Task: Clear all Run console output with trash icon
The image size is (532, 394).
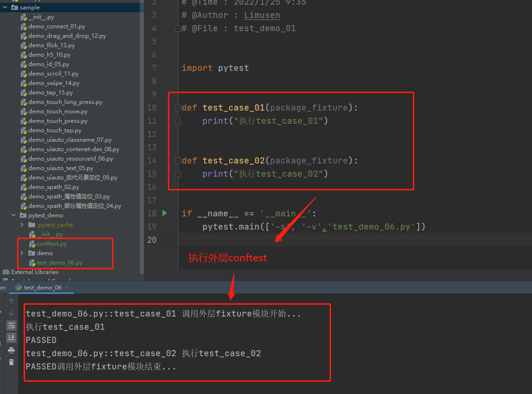Action: coord(11,362)
